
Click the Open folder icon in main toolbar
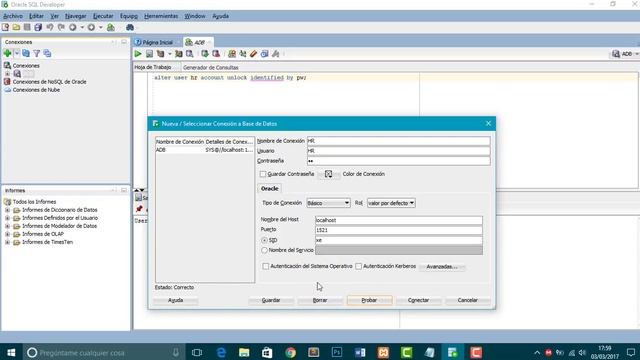tap(16, 27)
